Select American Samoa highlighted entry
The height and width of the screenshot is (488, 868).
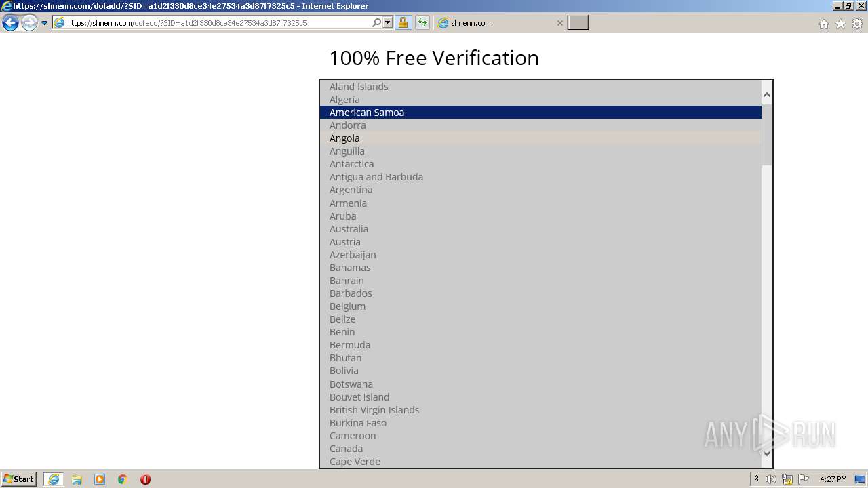[x=540, y=113]
